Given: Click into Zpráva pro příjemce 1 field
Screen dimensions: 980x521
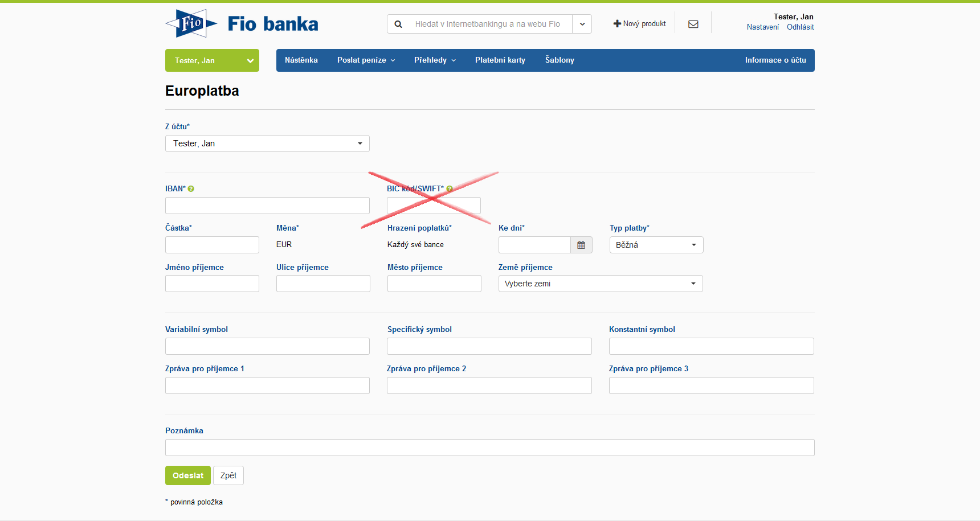Looking at the screenshot, I should click(267, 385).
